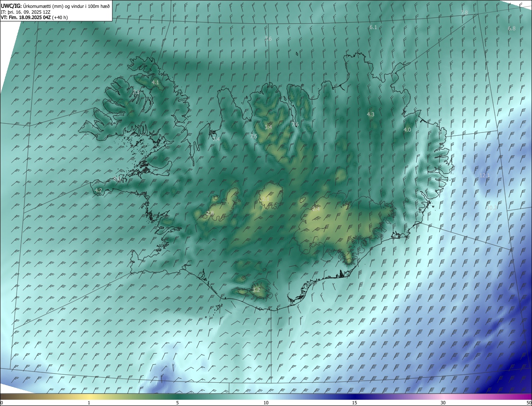Click the colorbar tick label 50

(529, 403)
